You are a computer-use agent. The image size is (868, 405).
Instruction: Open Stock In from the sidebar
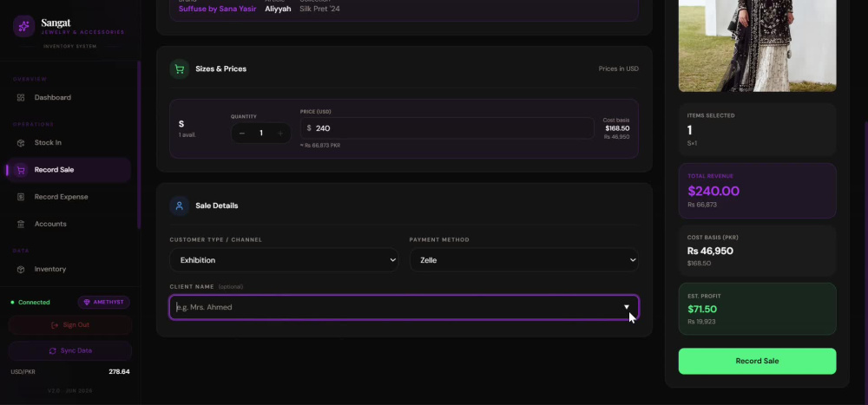click(69, 143)
